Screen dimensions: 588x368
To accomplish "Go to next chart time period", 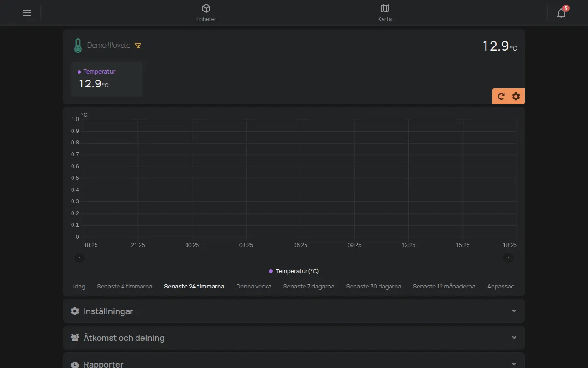I will coord(509,258).
